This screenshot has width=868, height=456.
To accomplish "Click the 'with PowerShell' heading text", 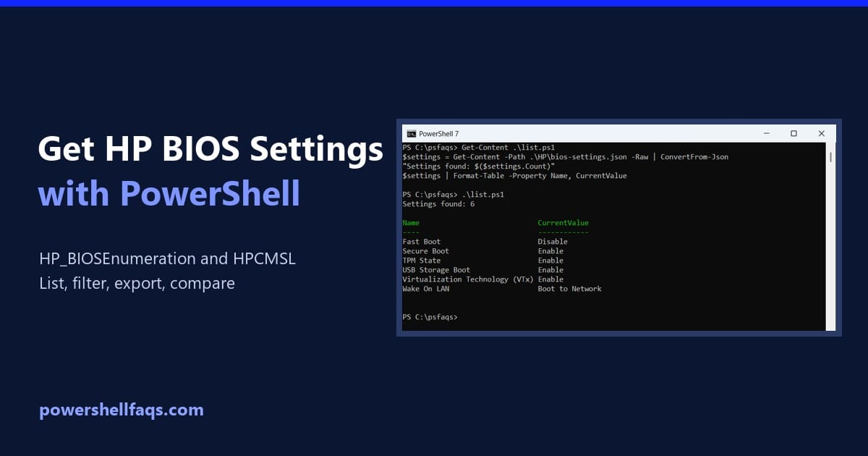I will [169, 193].
